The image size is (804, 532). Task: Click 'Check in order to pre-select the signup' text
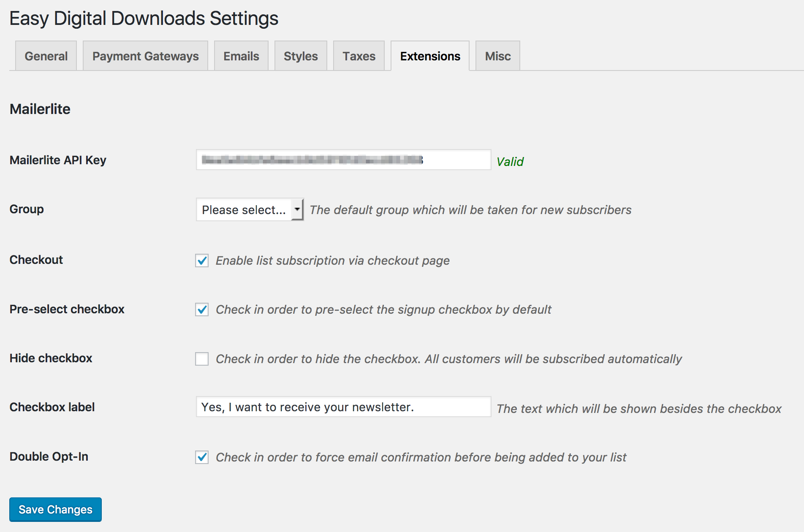[x=383, y=309]
